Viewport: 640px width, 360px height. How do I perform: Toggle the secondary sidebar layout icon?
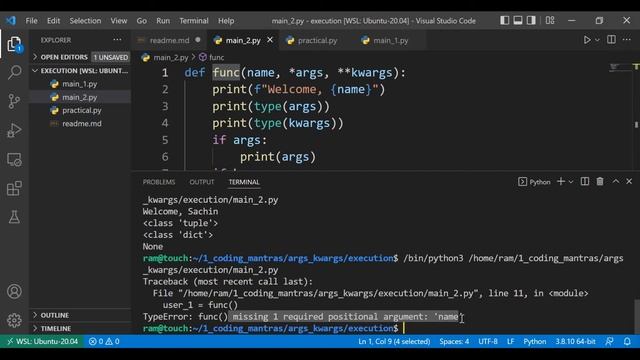(x=531, y=20)
